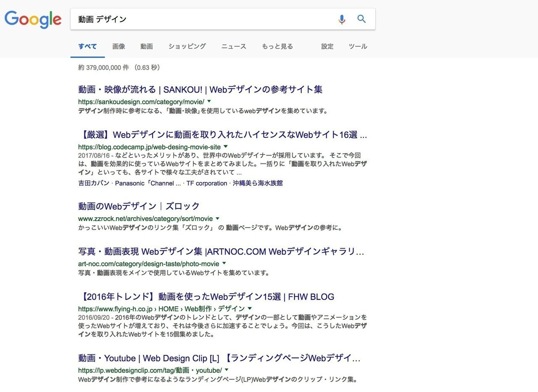The width and height of the screenshot is (538, 392).
Task: Click https://lp.webdesignclip.com/tag/動画・youtube/ URL text
Action: 150,370
